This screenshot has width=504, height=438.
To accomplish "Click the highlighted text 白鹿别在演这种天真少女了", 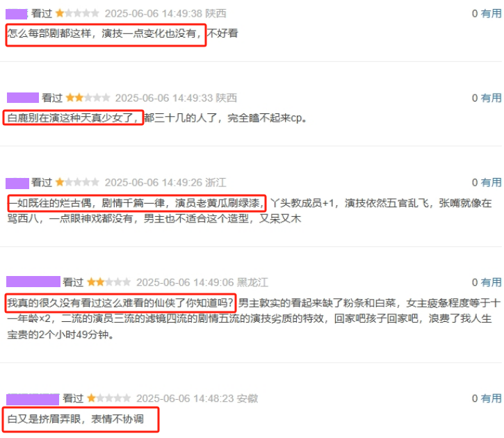I will 73,117.
